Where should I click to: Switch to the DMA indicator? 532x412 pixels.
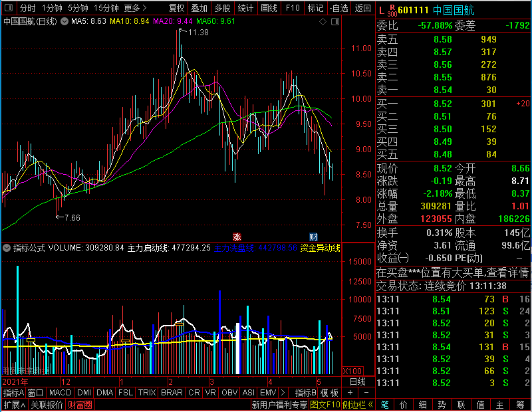(104, 393)
